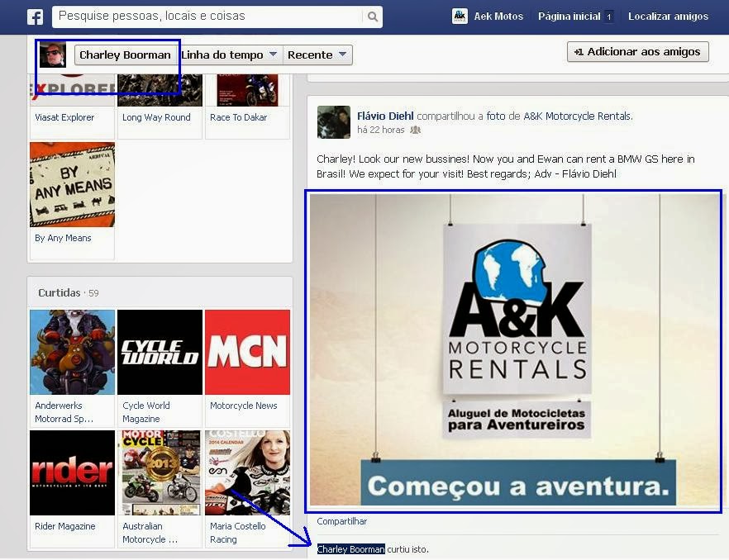Click Flávio Diehl post avatar
The height and width of the screenshot is (560, 729).
[333, 122]
